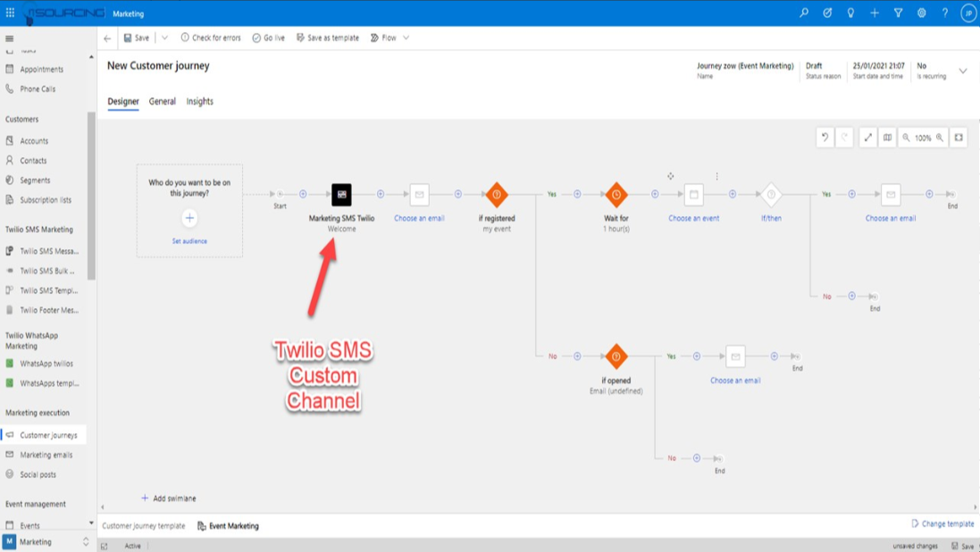Select the If/then diamond tile
Screen dimensions: 980x552
point(771,195)
